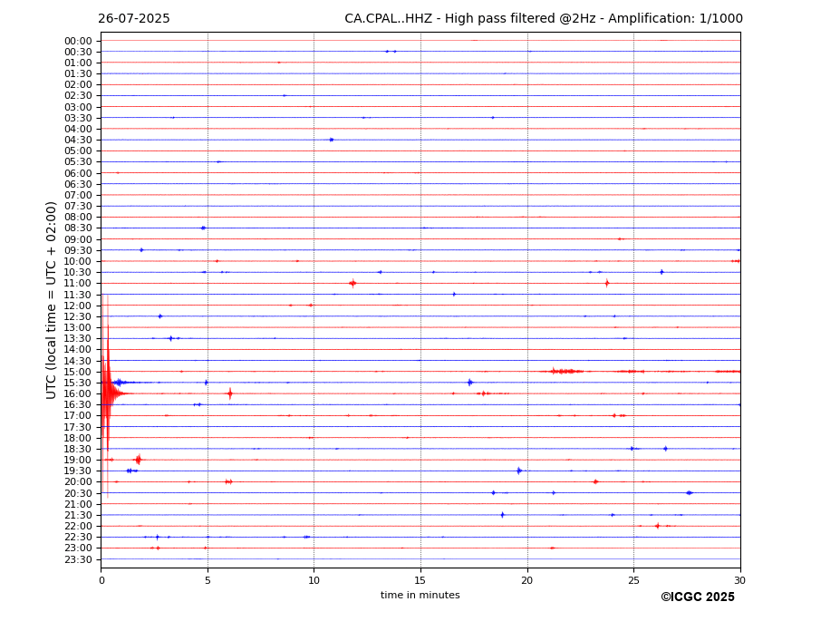840x631 pixels.
Task: Click the x-axis tick label 30
Action: click(739, 580)
